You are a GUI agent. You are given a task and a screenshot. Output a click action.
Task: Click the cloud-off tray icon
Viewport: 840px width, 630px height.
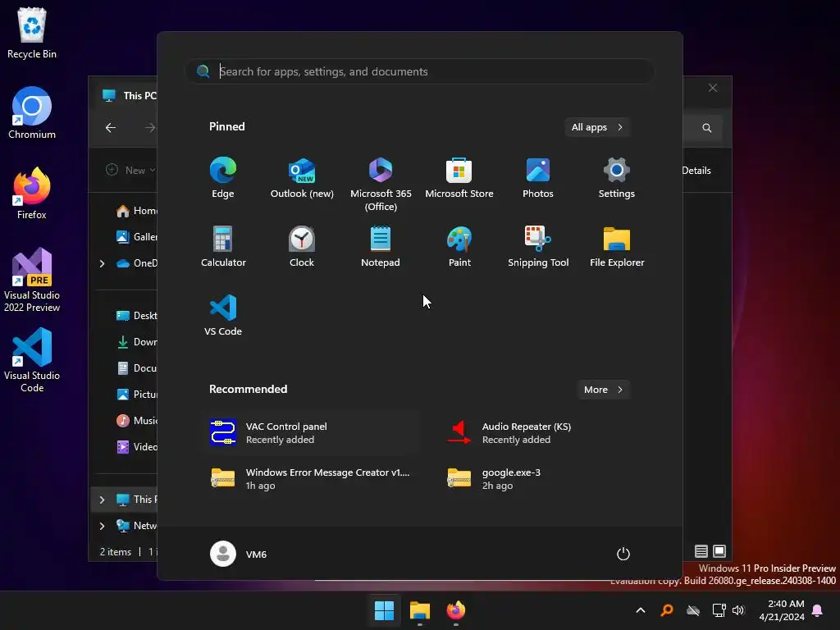coord(693,610)
